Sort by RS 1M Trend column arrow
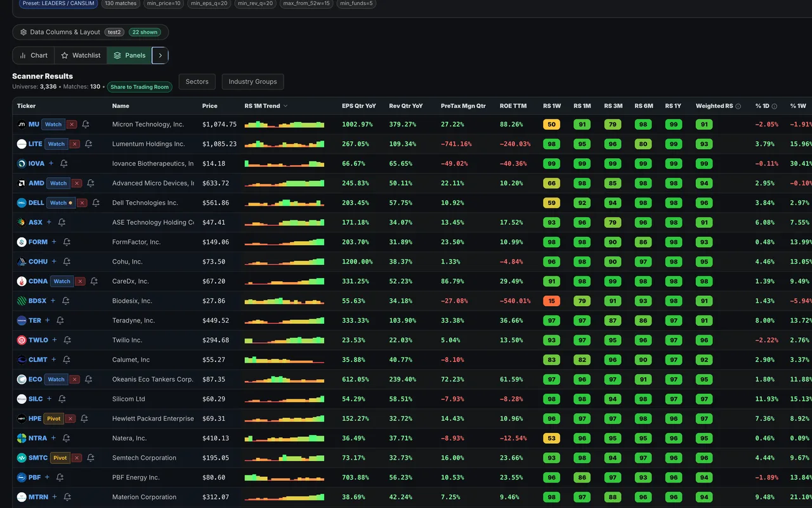 point(285,106)
